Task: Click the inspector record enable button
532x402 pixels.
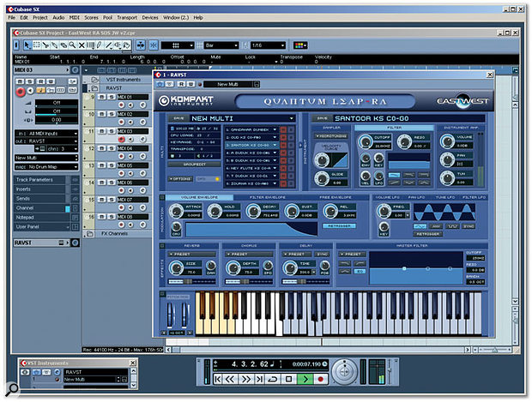Action: 21,92
